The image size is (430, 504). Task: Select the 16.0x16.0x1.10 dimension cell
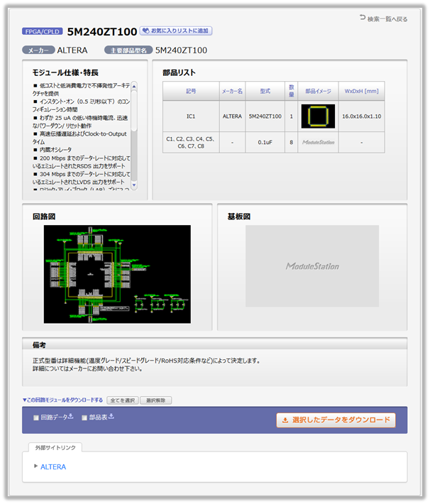click(x=362, y=116)
